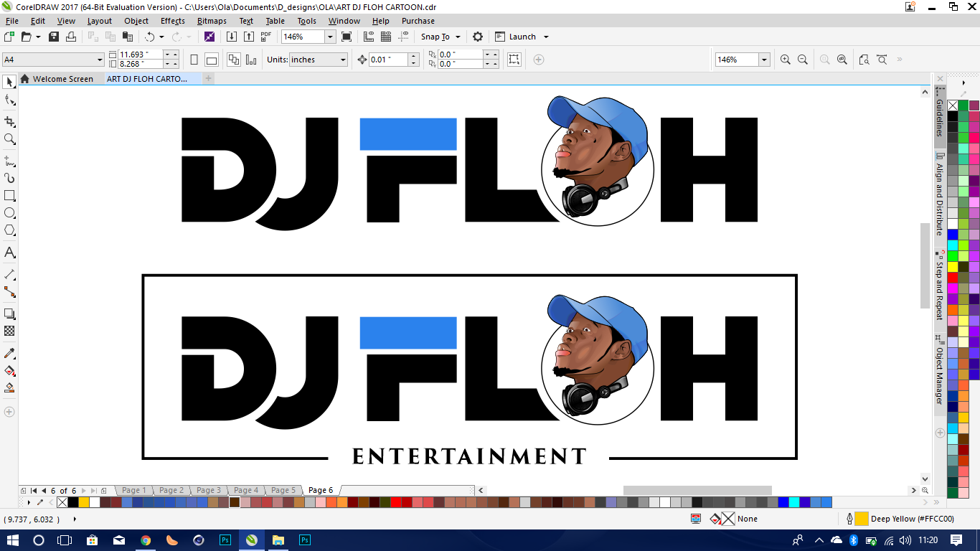Click the next page navigation arrow
The width and height of the screenshot is (980, 551).
83,490
